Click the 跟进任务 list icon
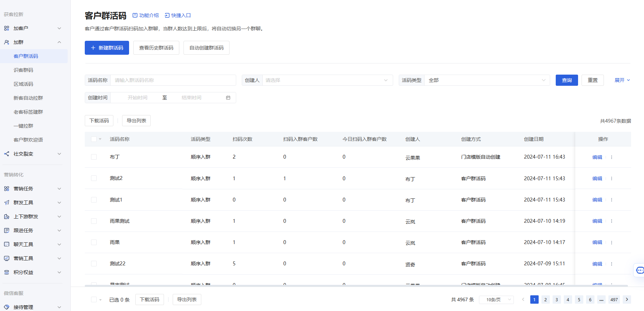Viewport: 644px width, 311px height. tap(7, 230)
